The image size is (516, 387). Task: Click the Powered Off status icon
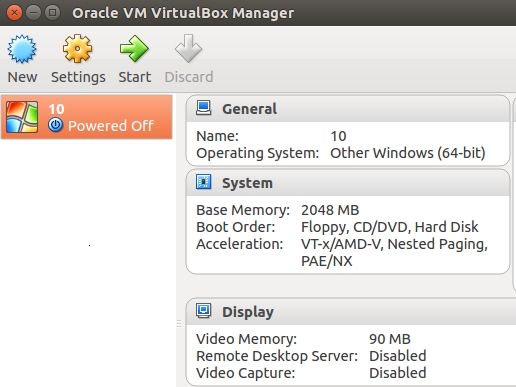tap(55, 125)
